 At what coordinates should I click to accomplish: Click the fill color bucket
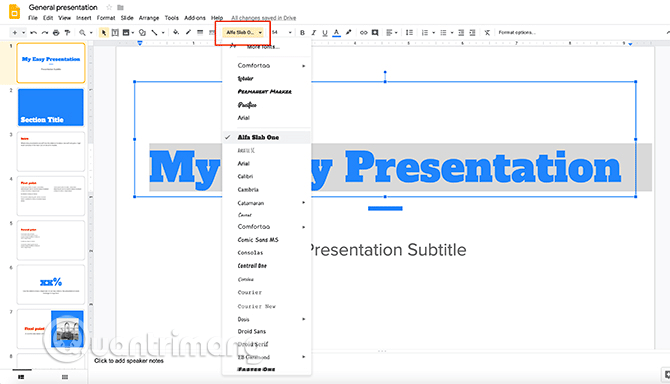point(176,32)
